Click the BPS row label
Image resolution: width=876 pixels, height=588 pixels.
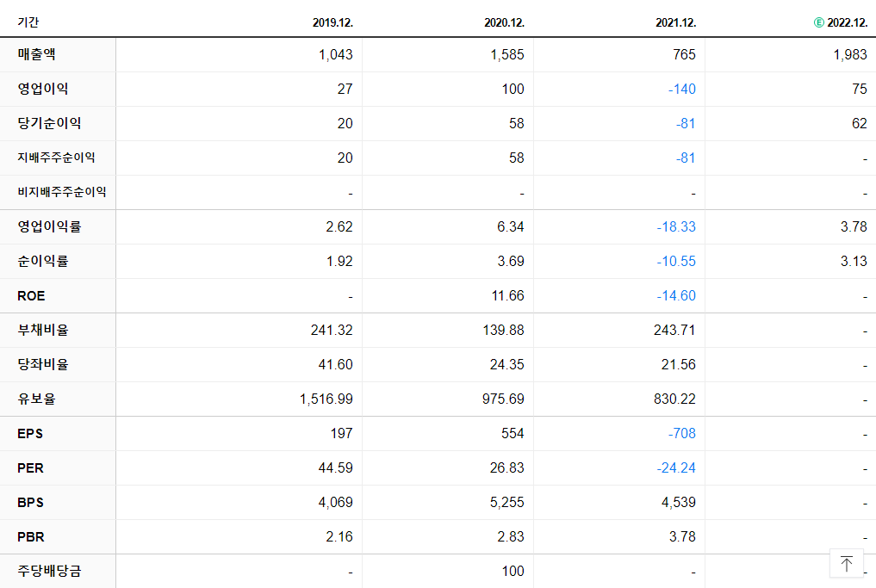pyautogui.click(x=30, y=503)
